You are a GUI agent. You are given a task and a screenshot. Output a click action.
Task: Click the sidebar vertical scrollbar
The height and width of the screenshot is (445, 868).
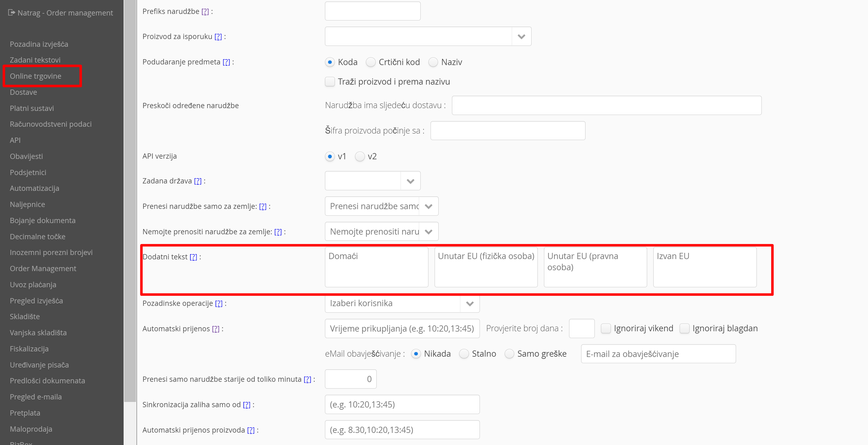tap(130, 202)
